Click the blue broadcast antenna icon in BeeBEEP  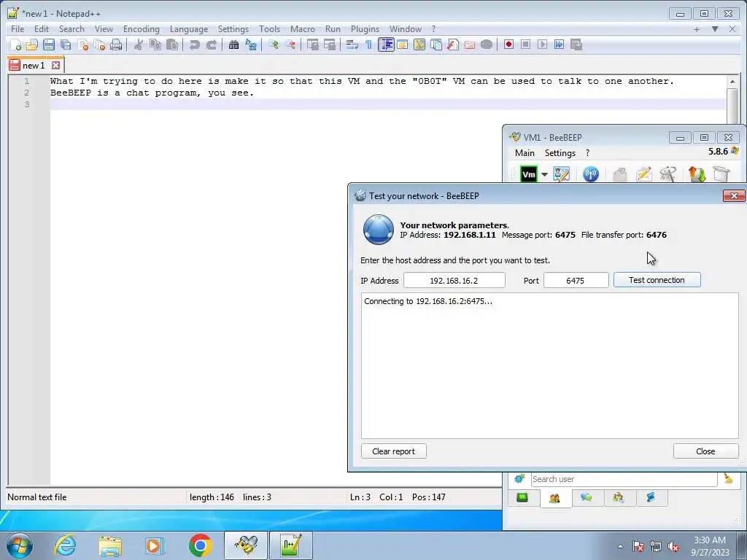click(591, 174)
